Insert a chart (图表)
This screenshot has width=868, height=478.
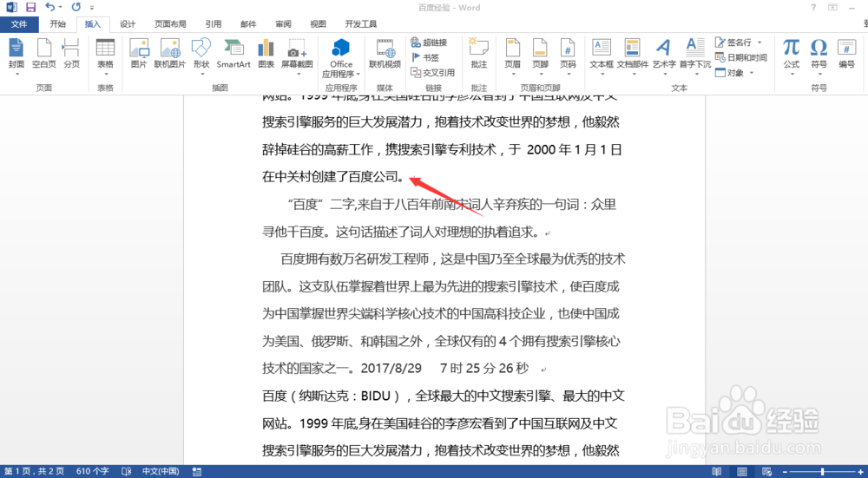tap(266, 54)
